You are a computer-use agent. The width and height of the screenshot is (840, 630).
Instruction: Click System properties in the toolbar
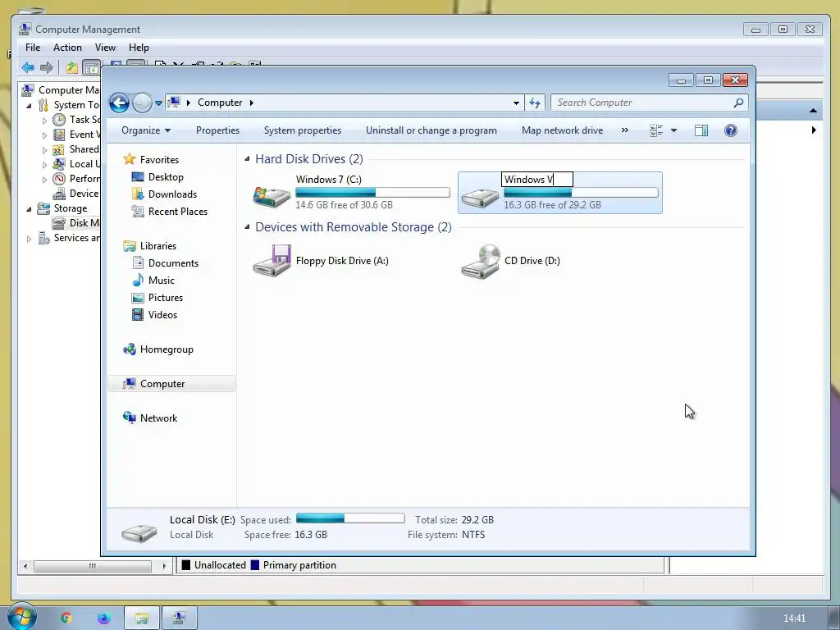point(302,130)
